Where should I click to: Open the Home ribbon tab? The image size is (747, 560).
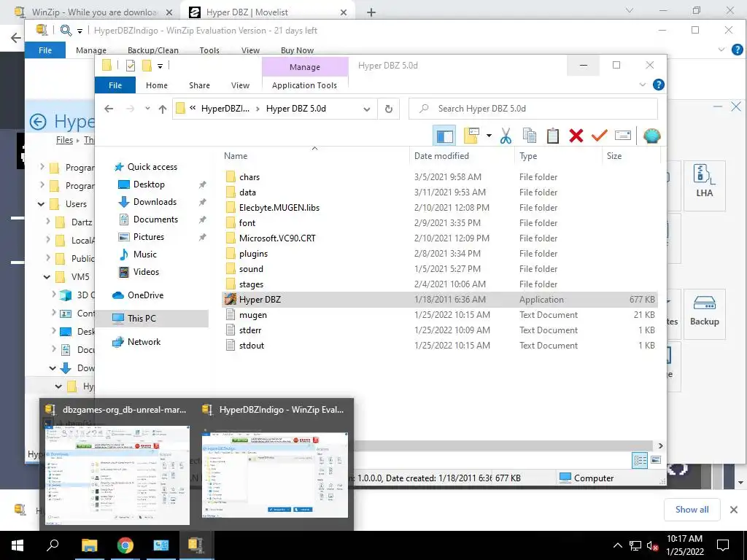click(x=157, y=85)
